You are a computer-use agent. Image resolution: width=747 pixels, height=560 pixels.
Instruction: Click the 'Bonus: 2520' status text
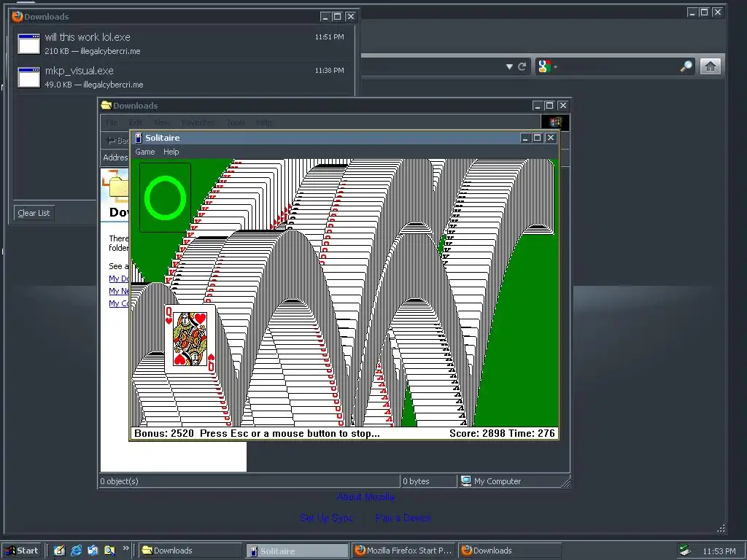click(x=164, y=433)
